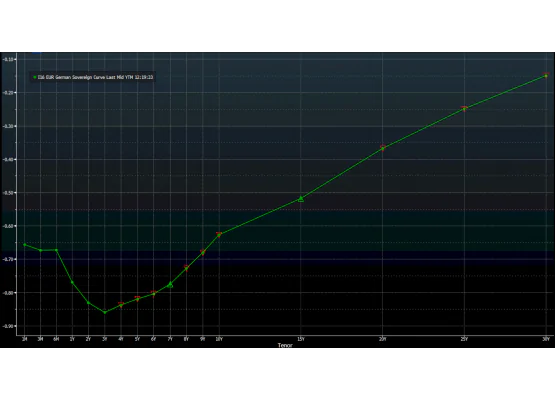The height and width of the screenshot is (400, 555).
Task: Click the 6M data point on curve
Action: 56,250
